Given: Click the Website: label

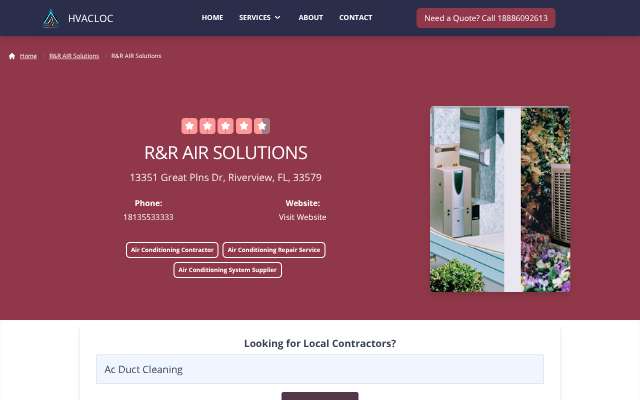Looking at the screenshot, I should 302,203.
